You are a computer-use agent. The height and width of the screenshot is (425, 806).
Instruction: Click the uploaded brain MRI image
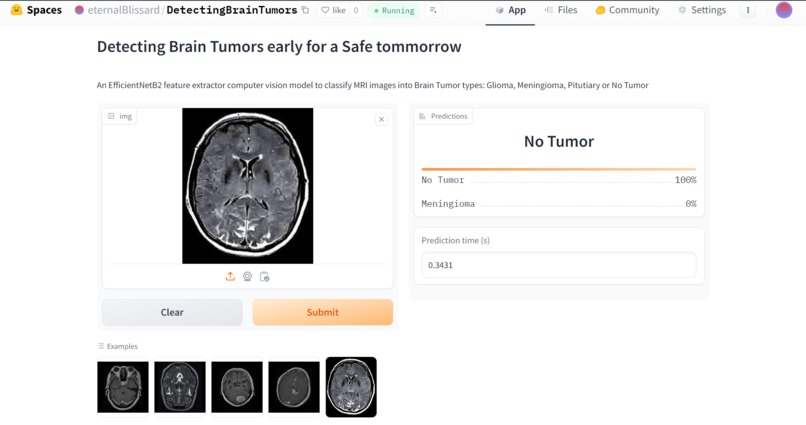(x=247, y=186)
